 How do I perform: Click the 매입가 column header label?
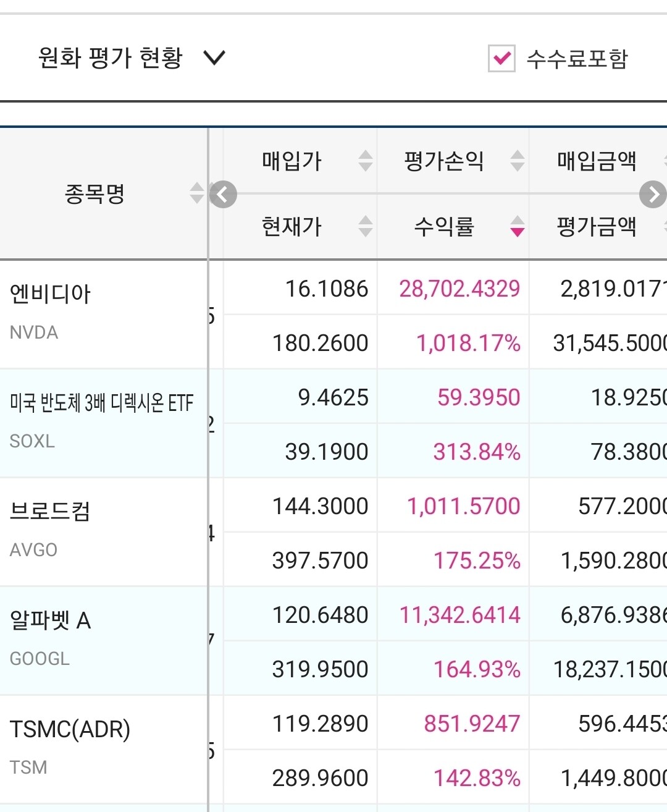pyautogui.click(x=292, y=161)
